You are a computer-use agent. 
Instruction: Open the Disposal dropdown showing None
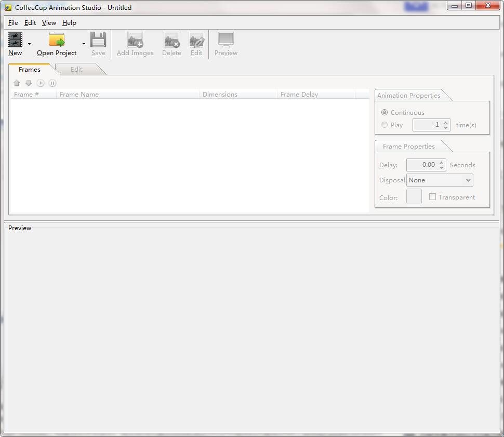pyautogui.click(x=440, y=180)
